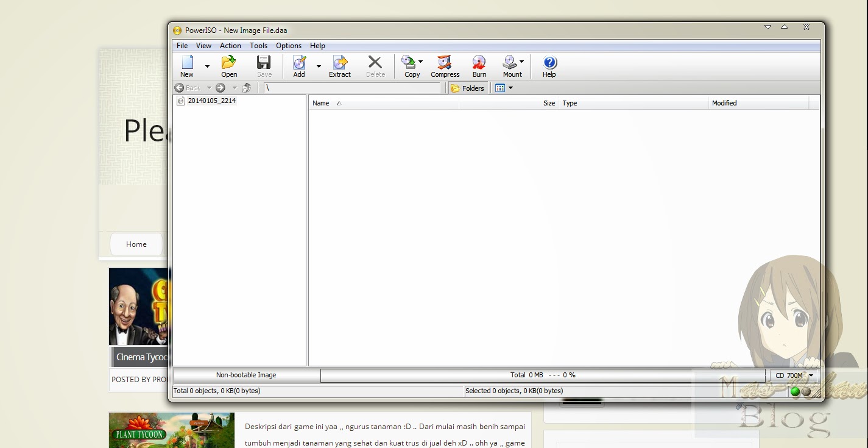This screenshot has width=868, height=448.
Task: Open the Copy button's dropdown arrow
Action: (x=420, y=62)
